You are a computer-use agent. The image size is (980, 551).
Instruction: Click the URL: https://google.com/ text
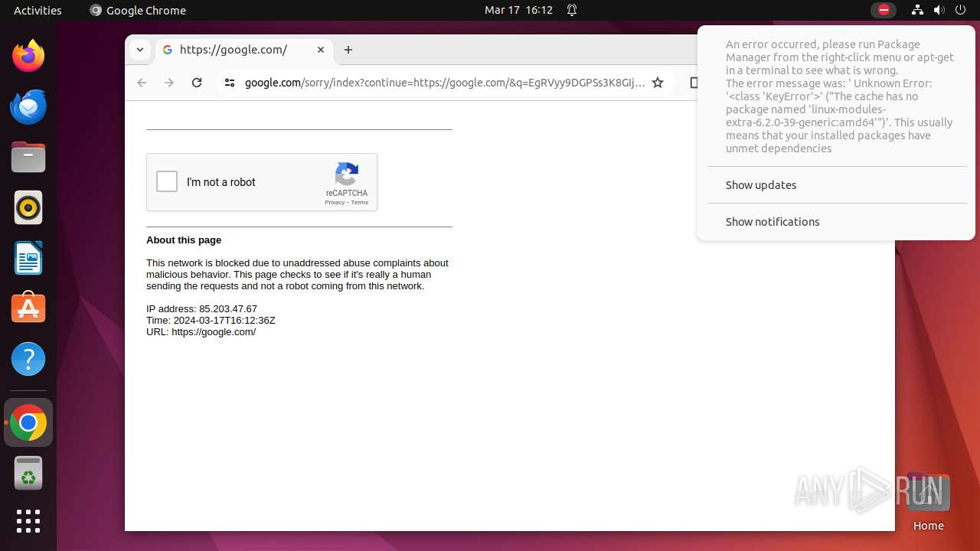click(x=201, y=332)
